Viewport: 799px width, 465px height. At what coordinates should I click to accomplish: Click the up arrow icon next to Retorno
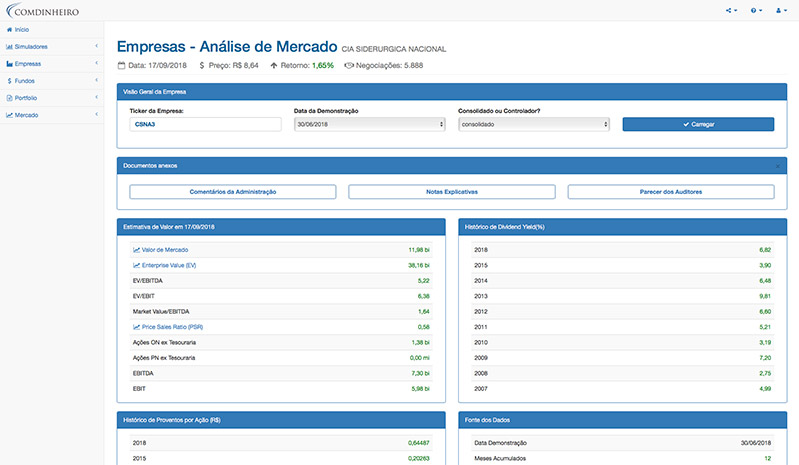[x=274, y=65]
